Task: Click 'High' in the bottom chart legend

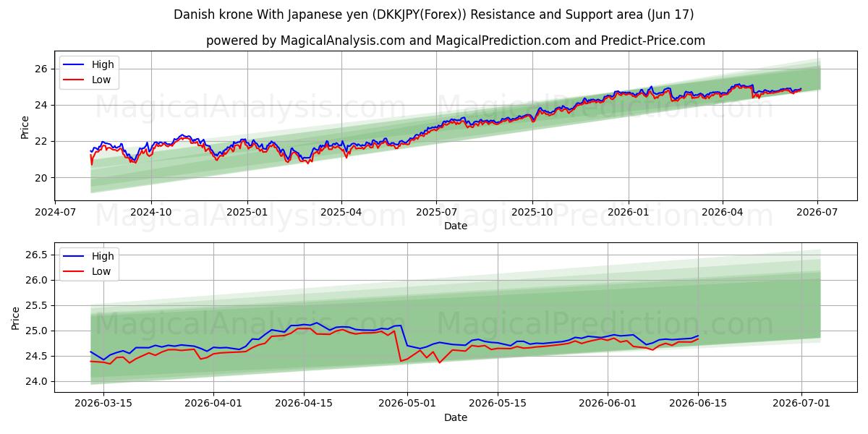Action: tap(103, 256)
